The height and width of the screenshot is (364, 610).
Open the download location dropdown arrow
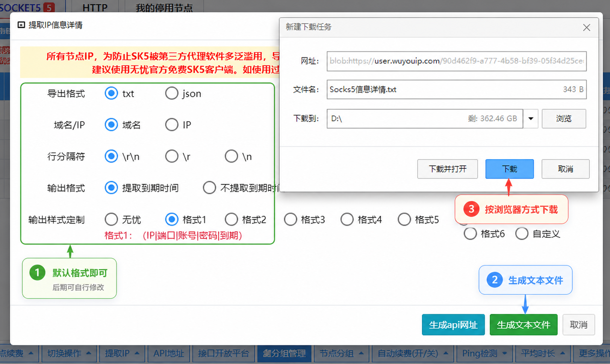(x=531, y=119)
